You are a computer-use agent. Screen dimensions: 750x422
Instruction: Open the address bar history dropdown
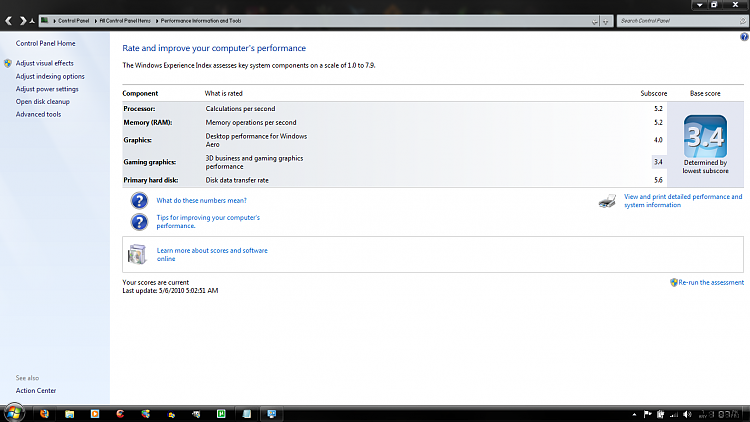[x=595, y=21]
